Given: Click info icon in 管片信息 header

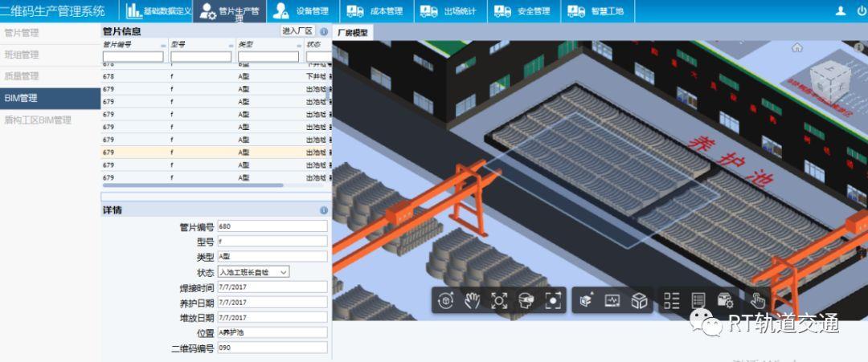Looking at the screenshot, I should [324, 31].
